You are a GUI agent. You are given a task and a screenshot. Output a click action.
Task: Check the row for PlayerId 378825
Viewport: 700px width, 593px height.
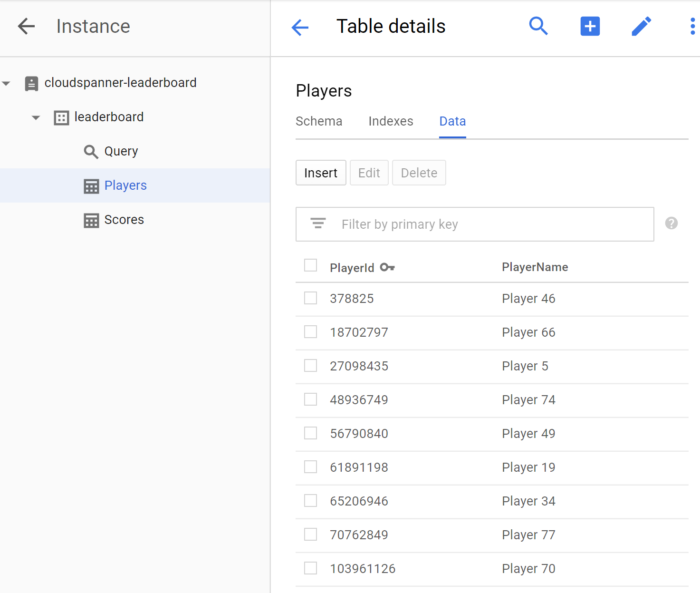coord(310,298)
